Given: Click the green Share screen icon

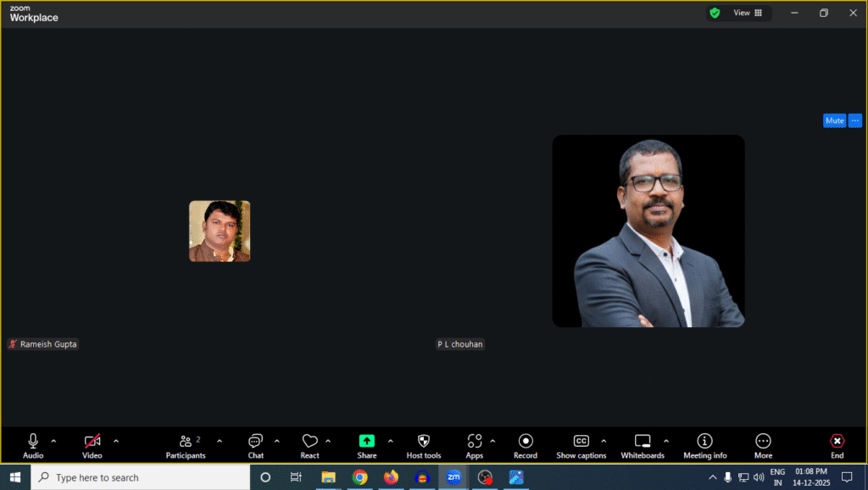Looking at the screenshot, I should point(366,442).
